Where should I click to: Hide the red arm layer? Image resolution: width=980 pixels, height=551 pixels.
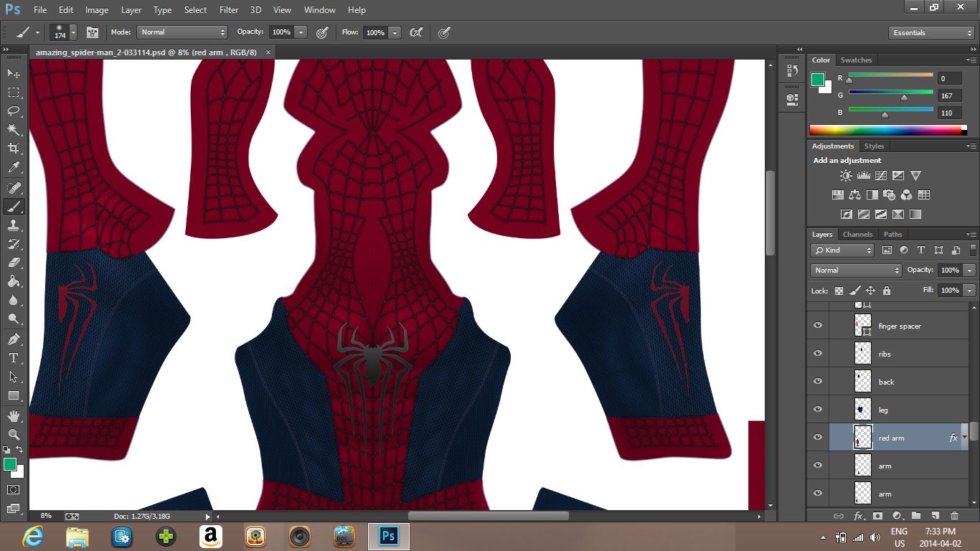click(818, 438)
